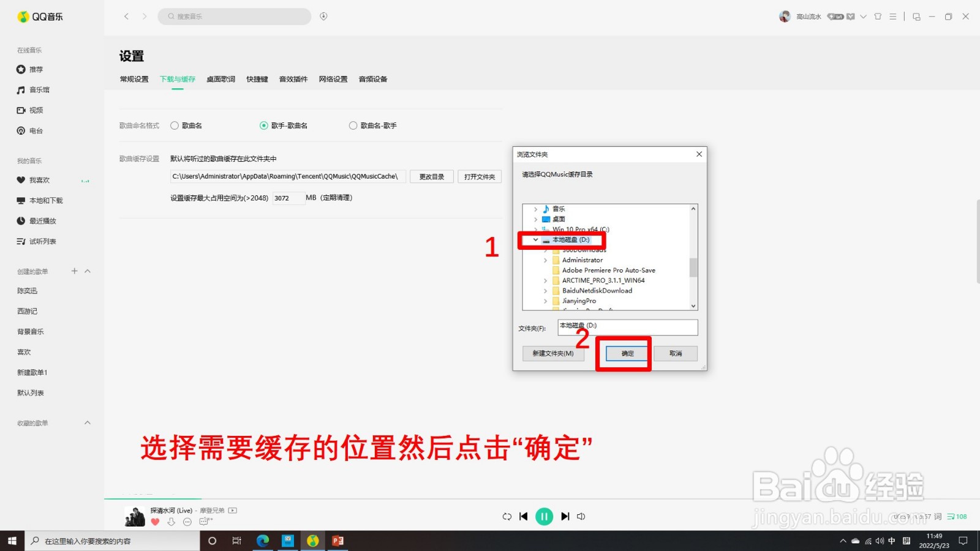Skip to previous track
Image resolution: width=980 pixels, height=551 pixels.
[x=523, y=517]
